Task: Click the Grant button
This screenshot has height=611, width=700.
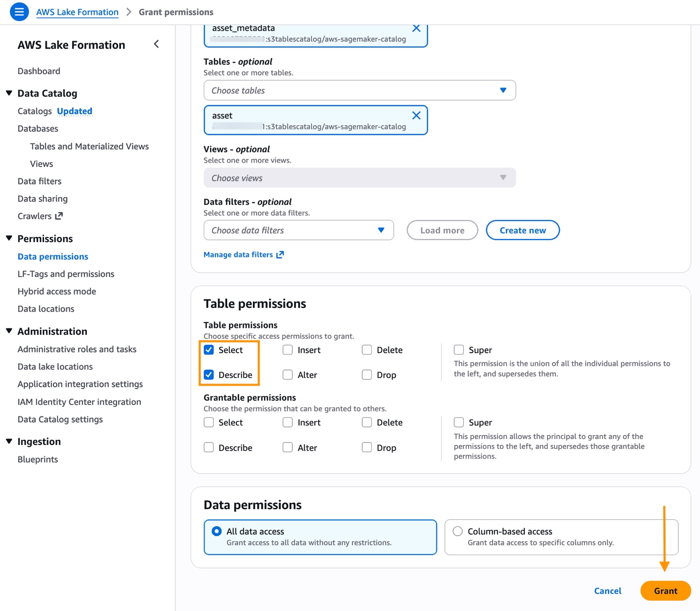Action: pyautogui.click(x=665, y=590)
